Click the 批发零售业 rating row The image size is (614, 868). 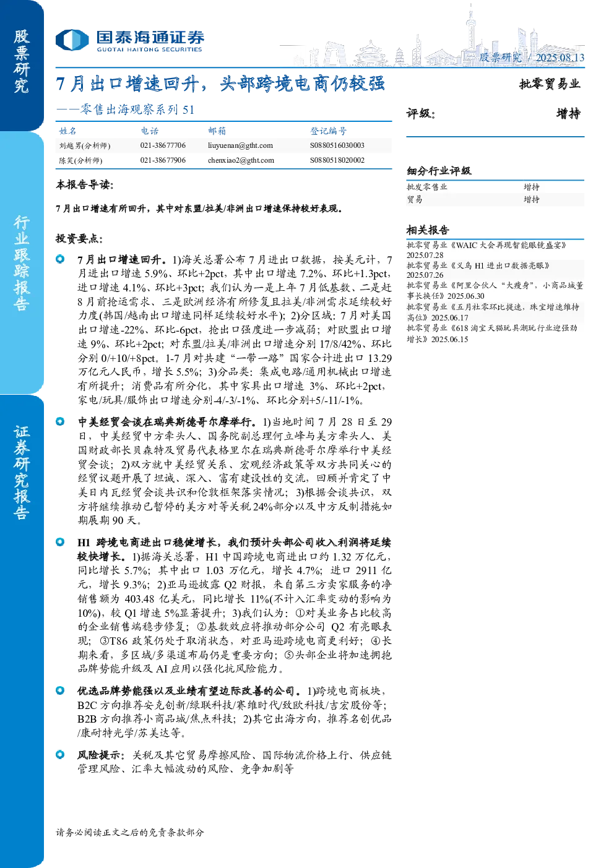point(495,187)
